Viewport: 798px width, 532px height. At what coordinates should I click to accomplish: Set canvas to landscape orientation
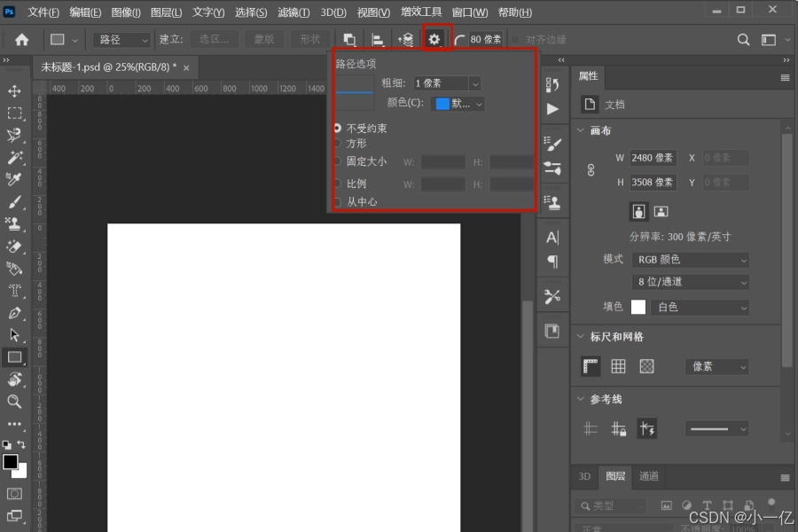[x=661, y=211]
